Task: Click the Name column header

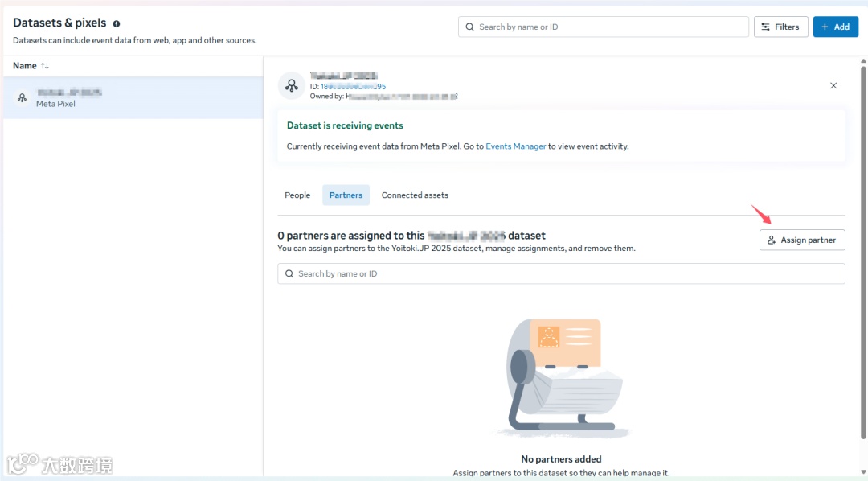Action: tap(25, 66)
